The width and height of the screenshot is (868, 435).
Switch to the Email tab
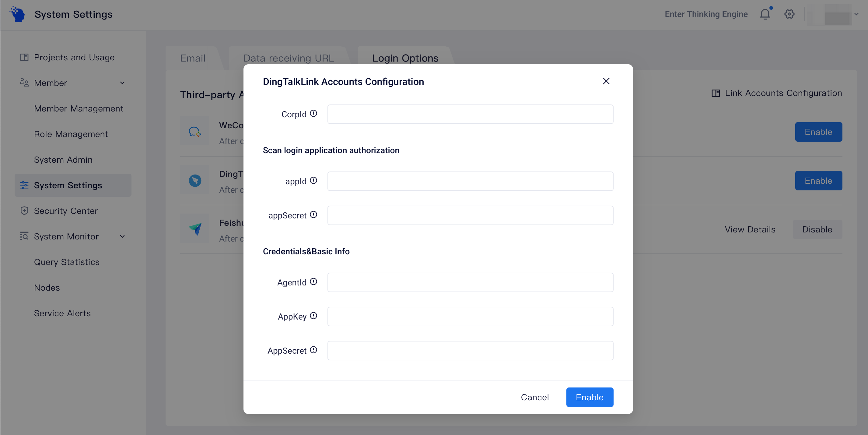click(x=192, y=58)
